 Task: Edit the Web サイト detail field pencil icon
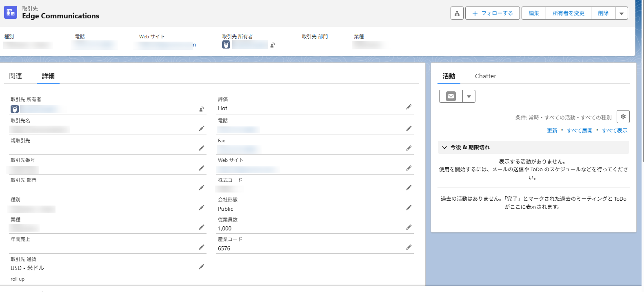(x=409, y=168)
